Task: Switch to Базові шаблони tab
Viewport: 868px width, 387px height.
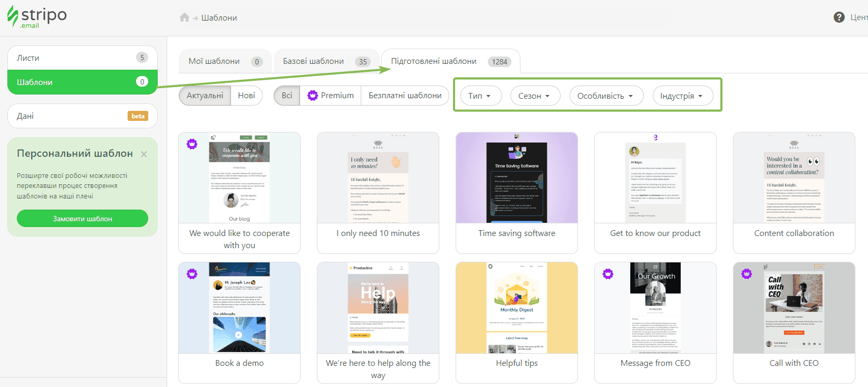Action: pyautogui.click(x=325, y=61)
